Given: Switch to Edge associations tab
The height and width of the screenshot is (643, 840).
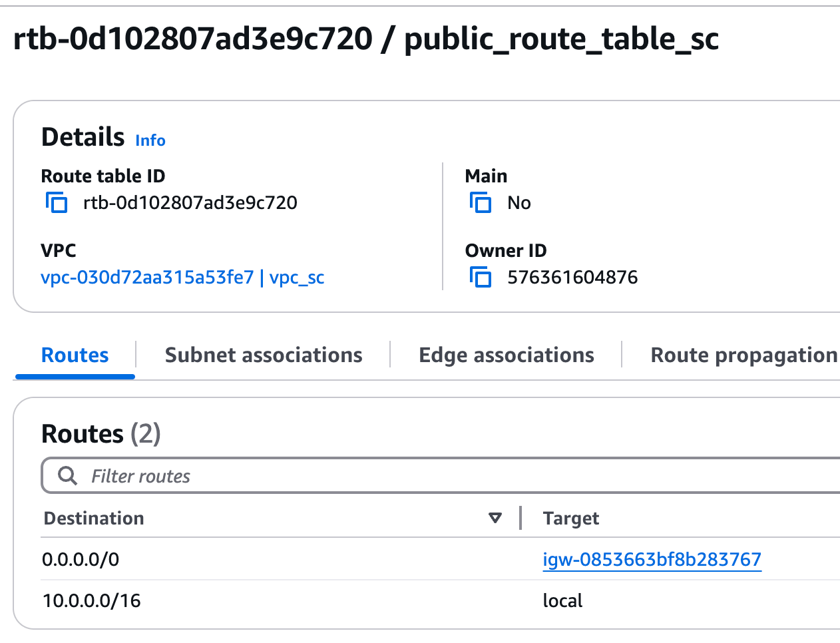Looking at the screenshot, I should pyautogui.click(x=507, y=355).
